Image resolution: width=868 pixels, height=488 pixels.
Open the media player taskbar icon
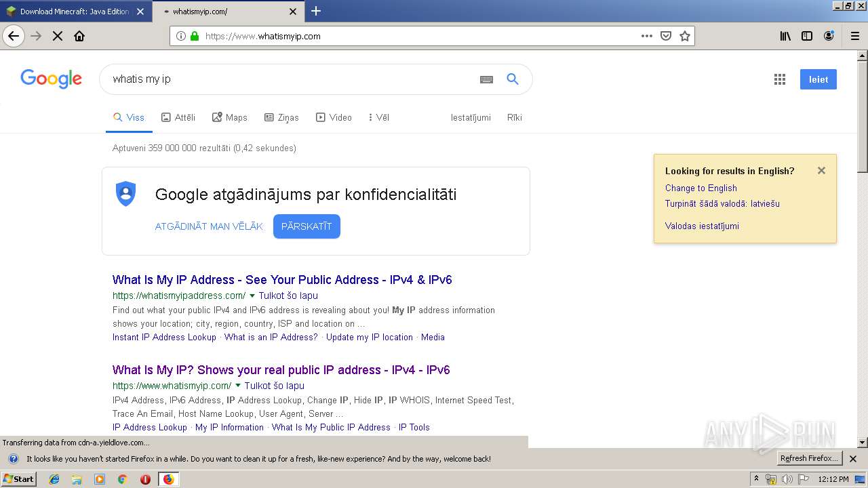[100, 479]
